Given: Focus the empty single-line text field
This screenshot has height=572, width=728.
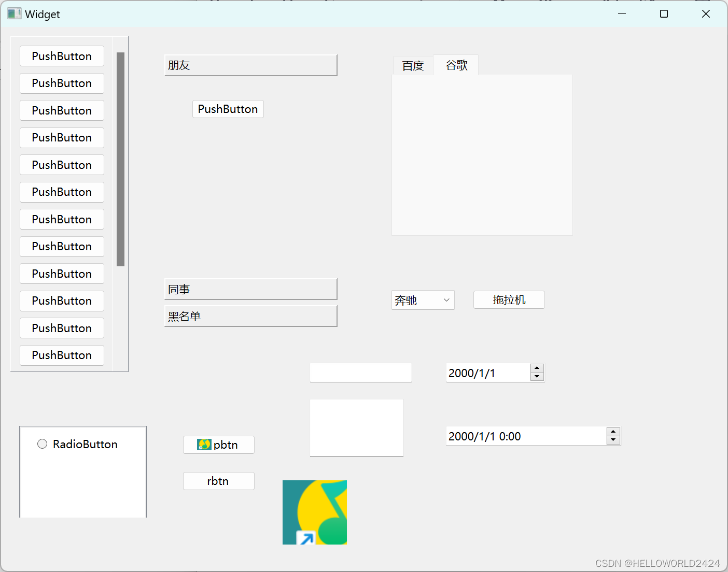Looking at the screenshot, I should pyautogui.click(x=361, y=373).
